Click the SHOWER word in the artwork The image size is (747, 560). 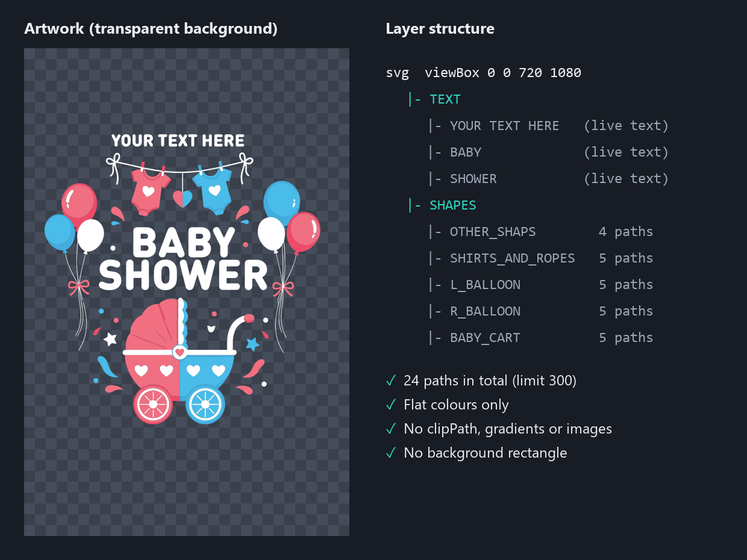tap(183, 275)
